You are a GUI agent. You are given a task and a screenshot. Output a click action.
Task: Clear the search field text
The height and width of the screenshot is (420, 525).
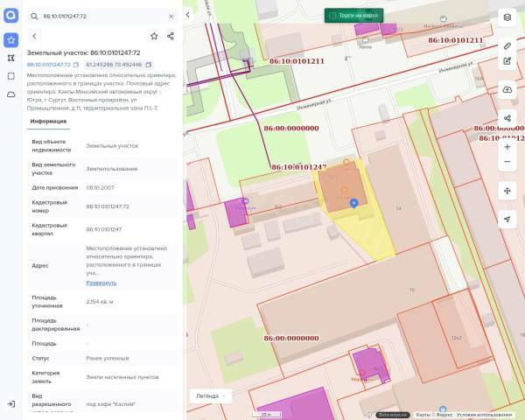(x=171, y=16)
